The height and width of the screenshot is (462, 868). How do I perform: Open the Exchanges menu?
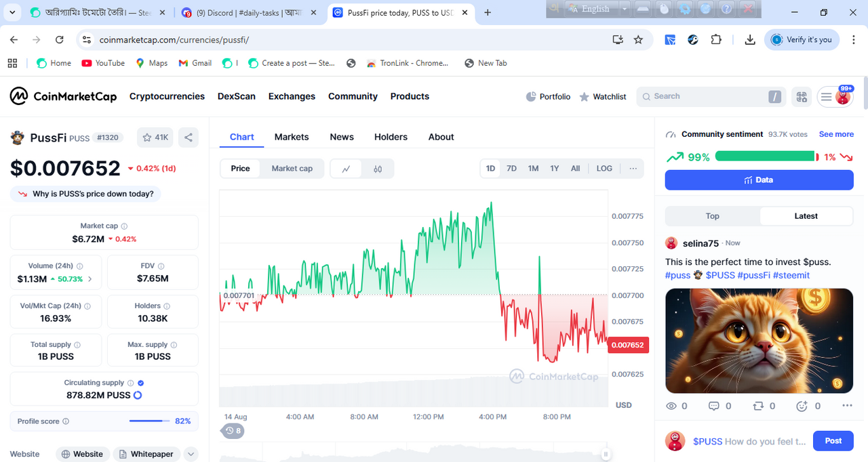coord(292,96)
